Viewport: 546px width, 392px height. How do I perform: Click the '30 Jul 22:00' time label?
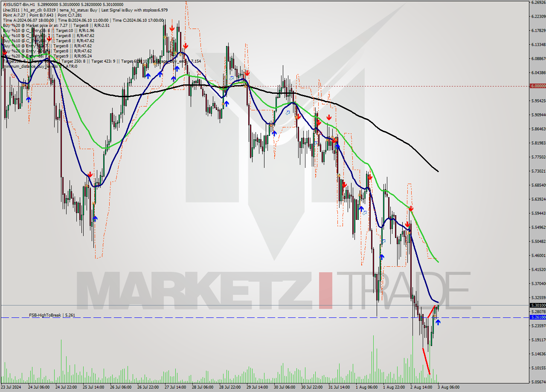click(312, 387)
